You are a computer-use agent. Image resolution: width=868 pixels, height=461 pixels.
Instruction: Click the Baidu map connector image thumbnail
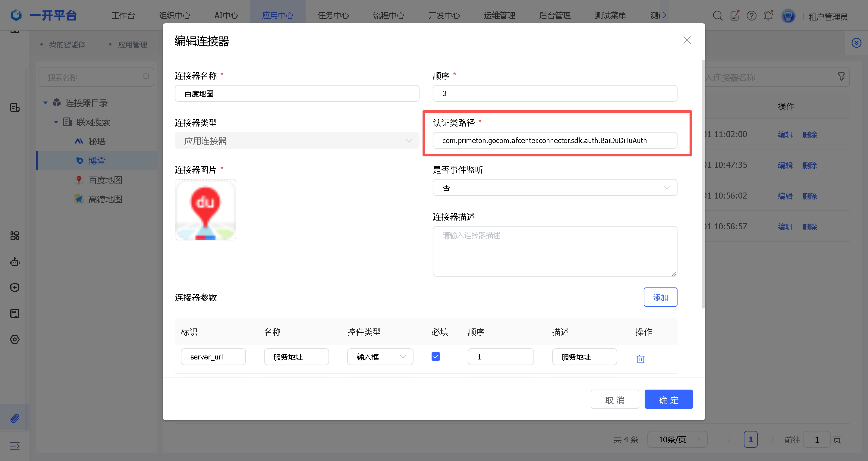(x=205, y=210)
